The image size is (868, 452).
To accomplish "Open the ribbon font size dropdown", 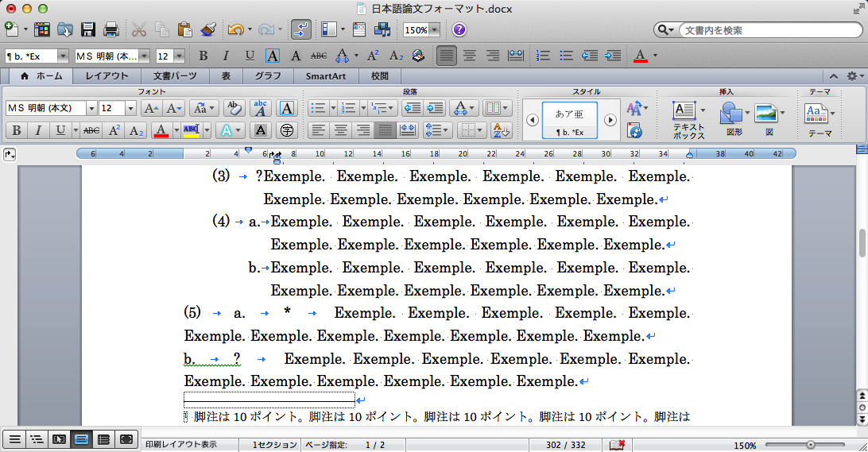I will (x=130, y=109).
